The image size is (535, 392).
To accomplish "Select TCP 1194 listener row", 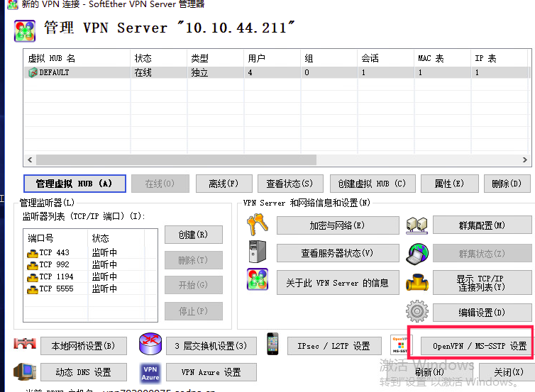I will pyautogui.click(x=90, y=276).
